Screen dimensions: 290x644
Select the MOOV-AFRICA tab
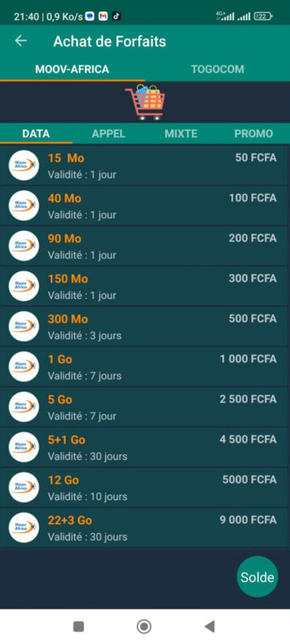point(72,69)
